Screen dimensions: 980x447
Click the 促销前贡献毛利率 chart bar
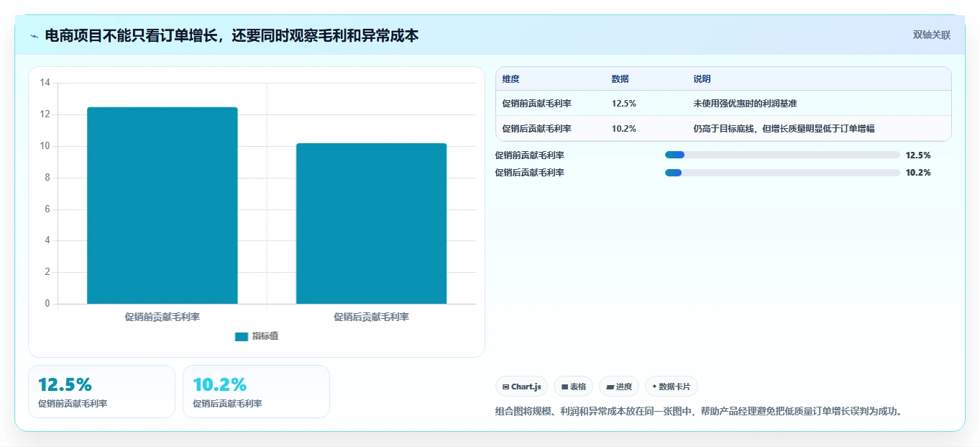[162, 206]
